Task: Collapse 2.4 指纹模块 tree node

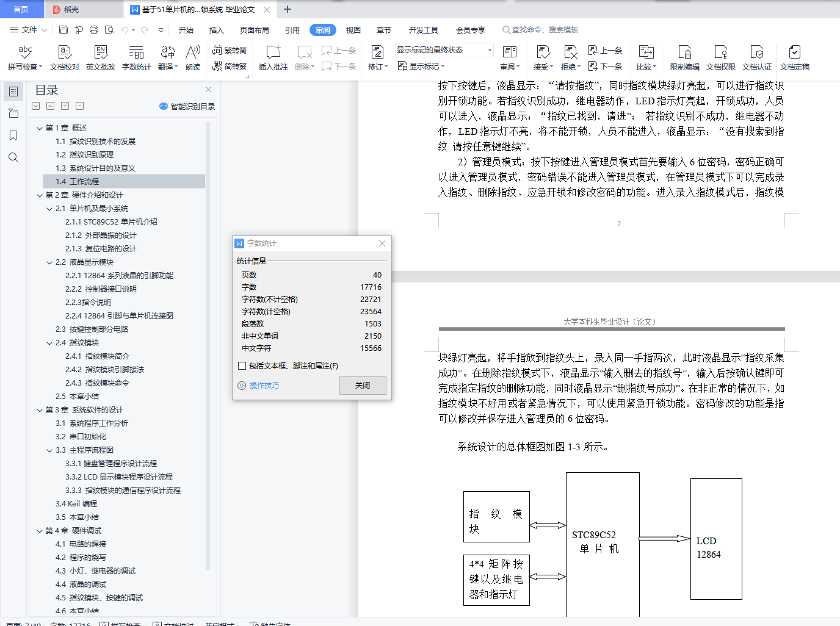Action: tap(49, 343)
